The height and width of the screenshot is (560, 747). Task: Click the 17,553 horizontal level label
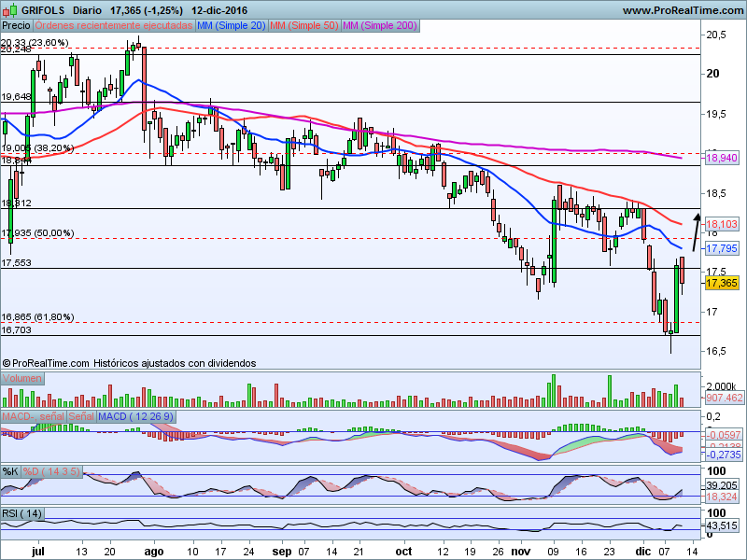16,263
